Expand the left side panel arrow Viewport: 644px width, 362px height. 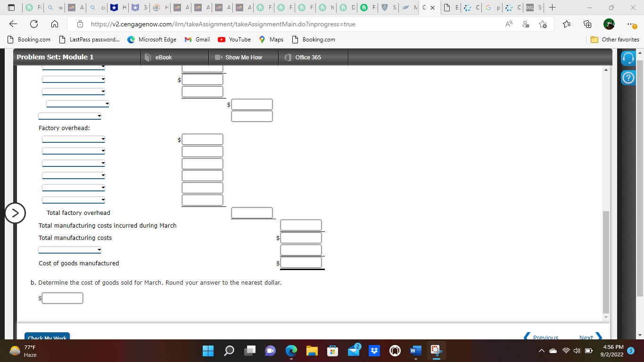click(15, 213)
